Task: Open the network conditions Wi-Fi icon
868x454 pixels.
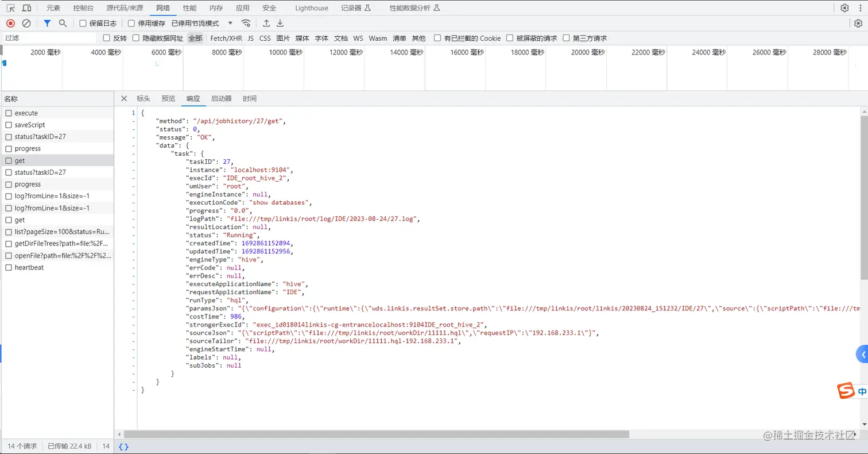Action: [x=246, y=23]
